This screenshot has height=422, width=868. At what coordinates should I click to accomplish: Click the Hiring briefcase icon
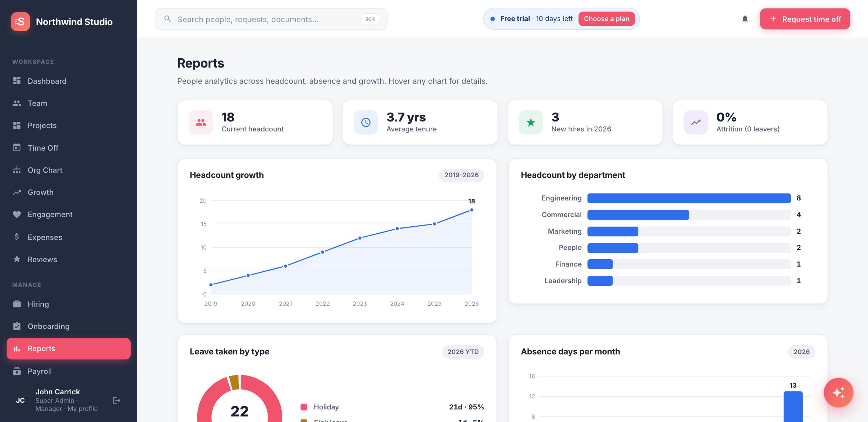click(17, 304)
